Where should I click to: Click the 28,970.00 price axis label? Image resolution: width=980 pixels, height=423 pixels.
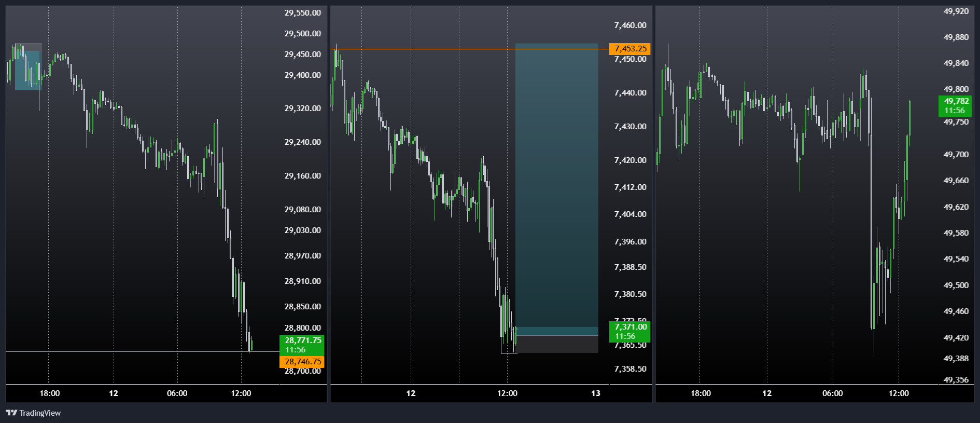(303, 255)
